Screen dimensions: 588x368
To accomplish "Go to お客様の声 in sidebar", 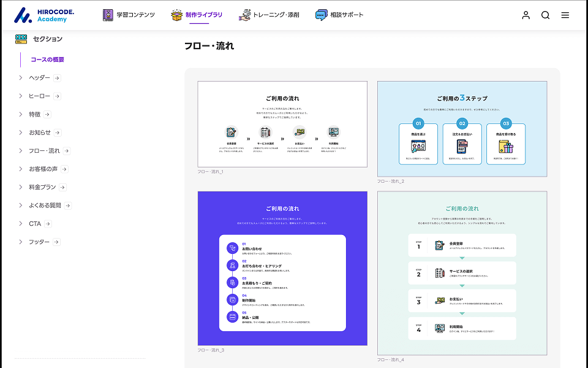I will [43, 169].
